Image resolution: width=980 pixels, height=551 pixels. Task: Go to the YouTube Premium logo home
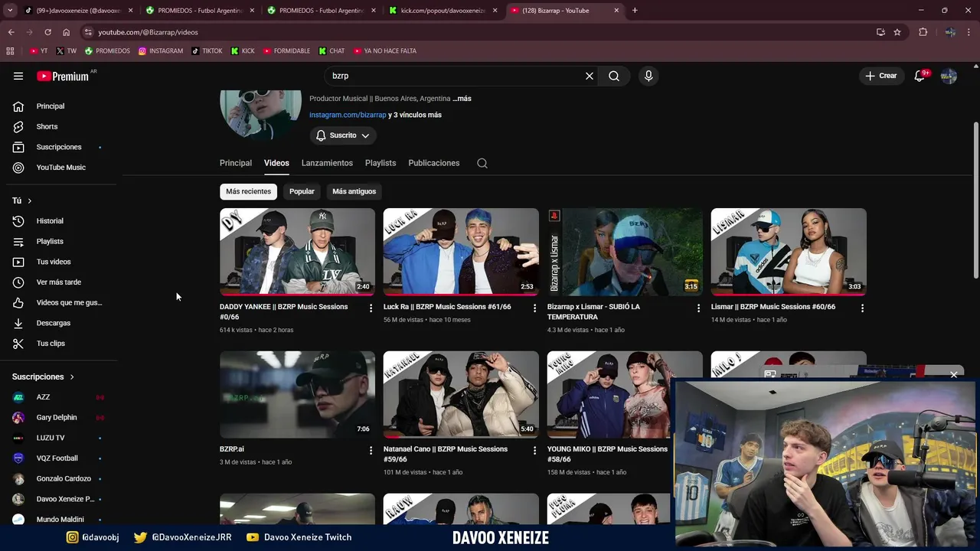63,76
